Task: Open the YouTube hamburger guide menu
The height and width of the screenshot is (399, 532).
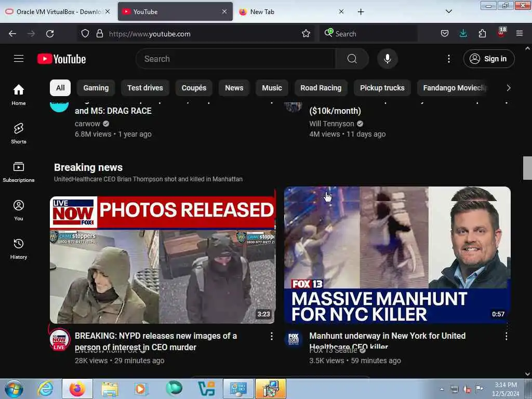Action: (x=19, y=59)
